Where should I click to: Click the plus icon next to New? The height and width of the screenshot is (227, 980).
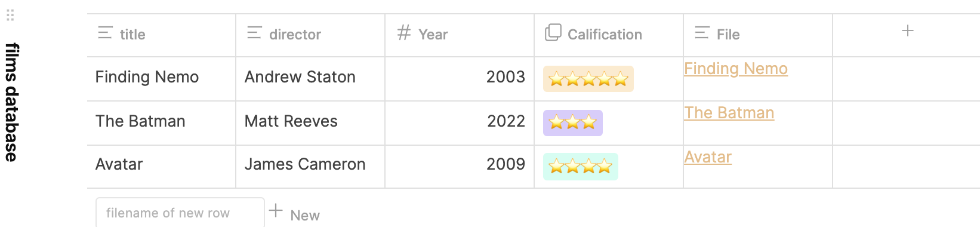(x=276, y=210)
